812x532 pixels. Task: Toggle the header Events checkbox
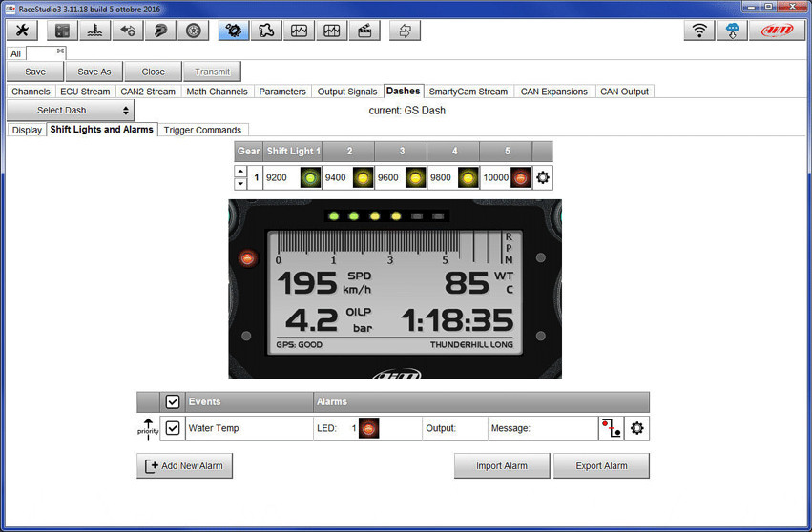[173, 401]
